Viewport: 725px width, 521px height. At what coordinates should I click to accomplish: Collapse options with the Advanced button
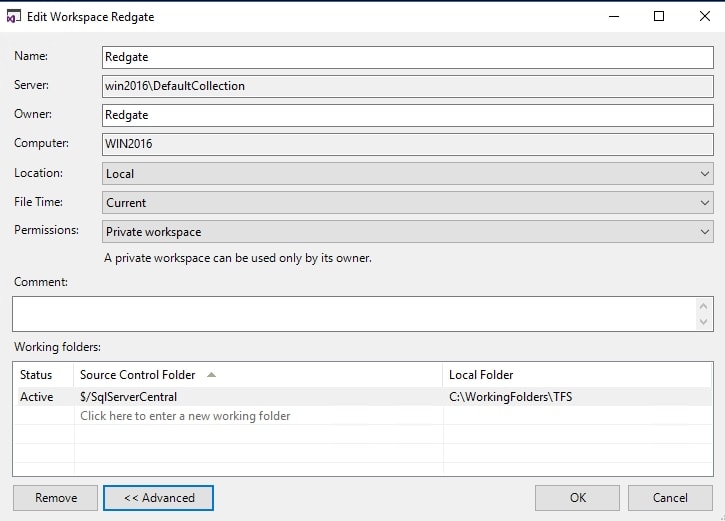click(x=159, y=497)
